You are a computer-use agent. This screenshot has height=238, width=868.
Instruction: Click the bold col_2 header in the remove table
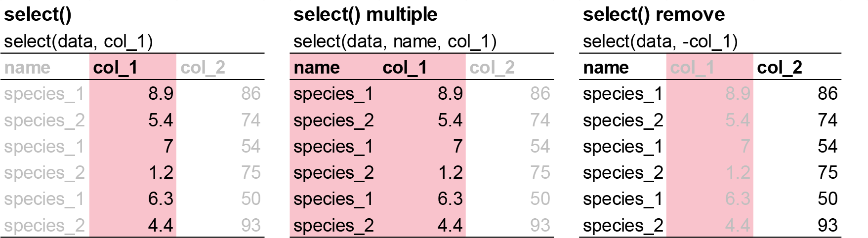779,68
